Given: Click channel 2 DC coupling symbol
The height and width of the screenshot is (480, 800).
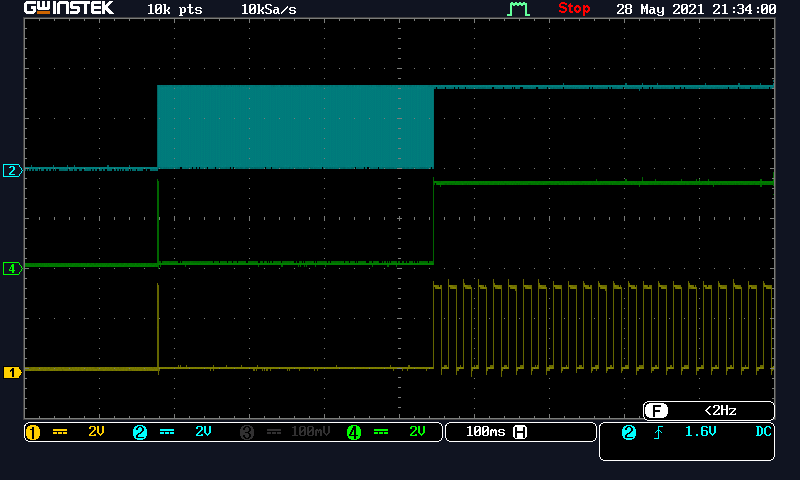Looking at the screenshot, I should click(x=167, y=432).
